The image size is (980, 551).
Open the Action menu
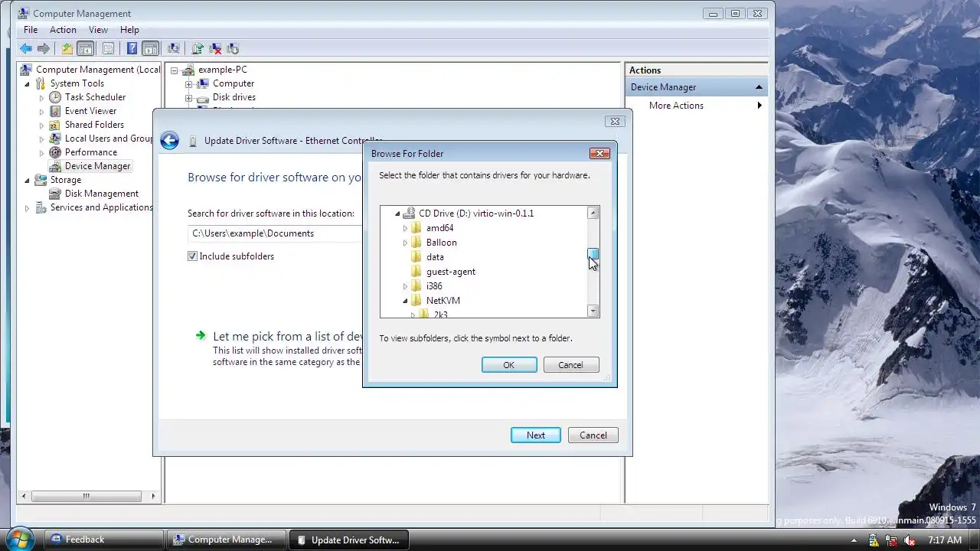coord(63,30)
